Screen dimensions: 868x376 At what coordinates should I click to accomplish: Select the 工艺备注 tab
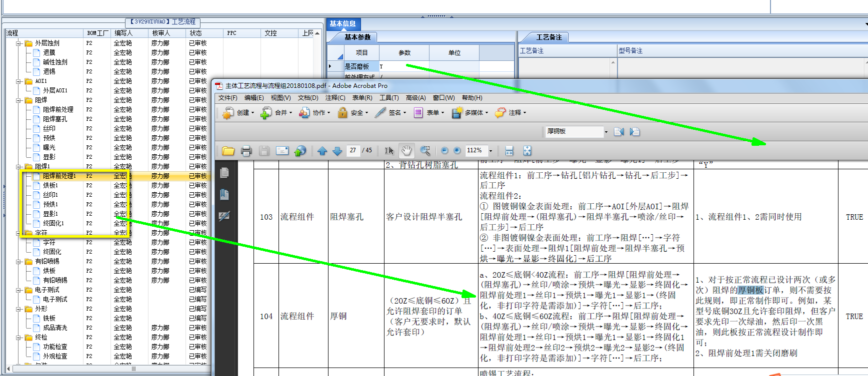pos(548,37)
